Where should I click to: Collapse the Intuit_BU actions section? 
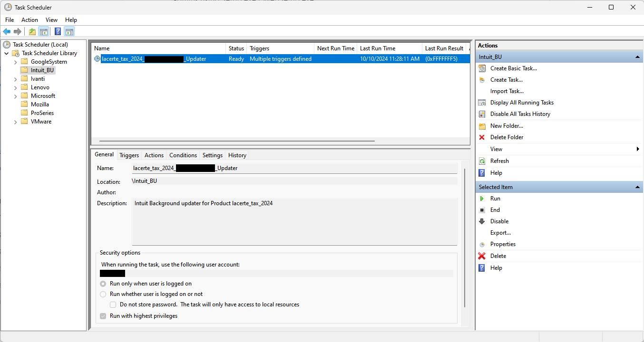(637, 57)
